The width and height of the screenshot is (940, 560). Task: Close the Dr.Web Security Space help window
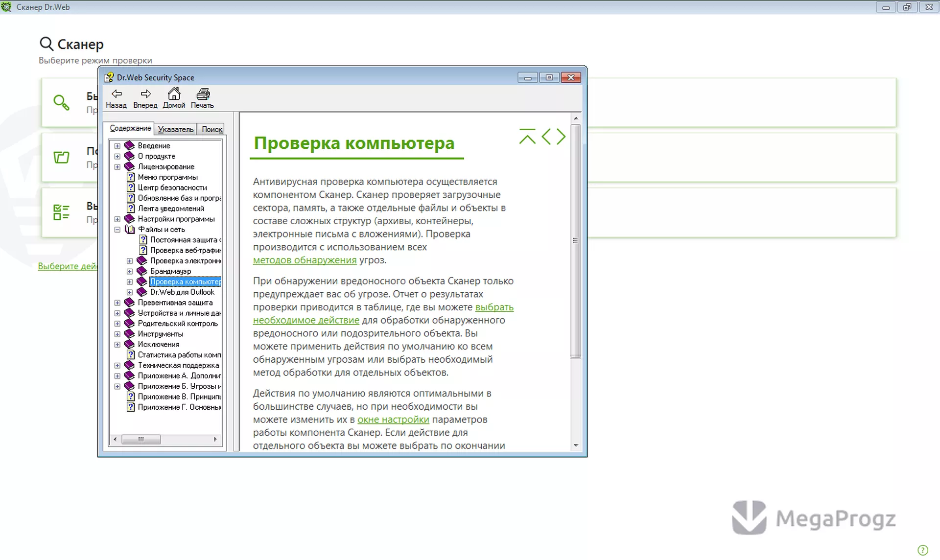571,77
